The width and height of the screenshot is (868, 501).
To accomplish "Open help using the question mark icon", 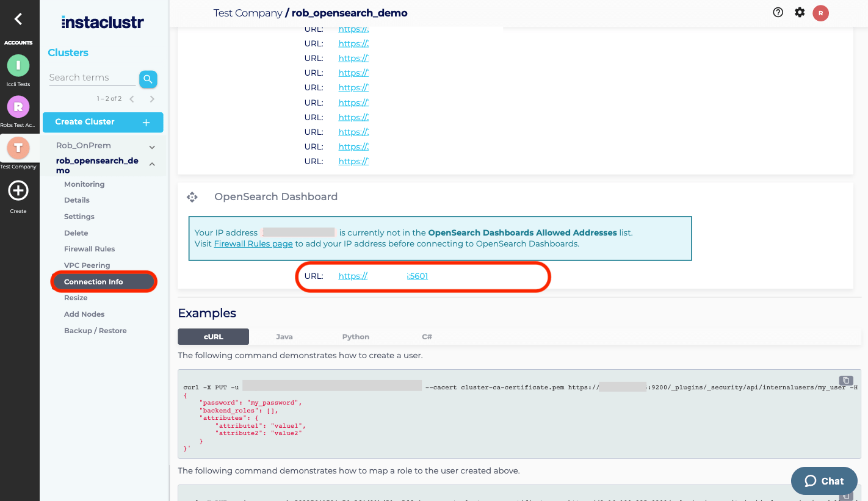I will tap(778, 12).
